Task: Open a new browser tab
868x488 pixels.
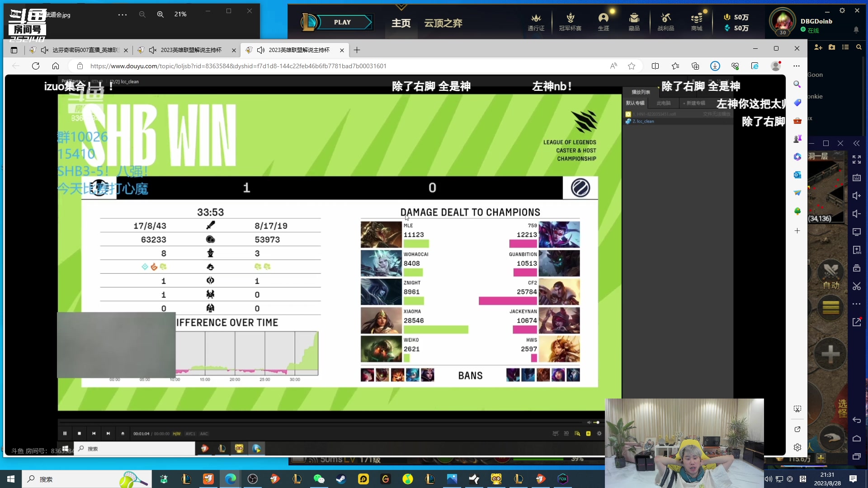Action: [357, 50]
